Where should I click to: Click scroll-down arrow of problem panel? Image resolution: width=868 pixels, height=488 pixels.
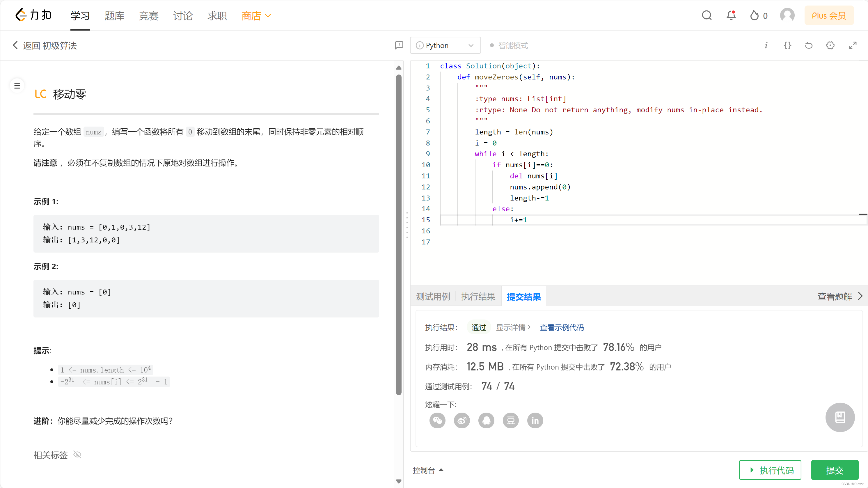pyautogui.click(x=399, y=481)
